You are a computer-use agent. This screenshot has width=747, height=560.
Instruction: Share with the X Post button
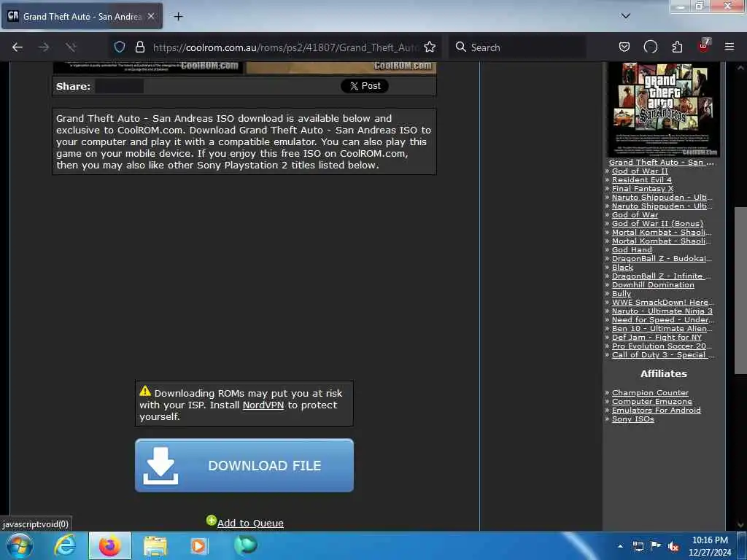pos(365,86)
